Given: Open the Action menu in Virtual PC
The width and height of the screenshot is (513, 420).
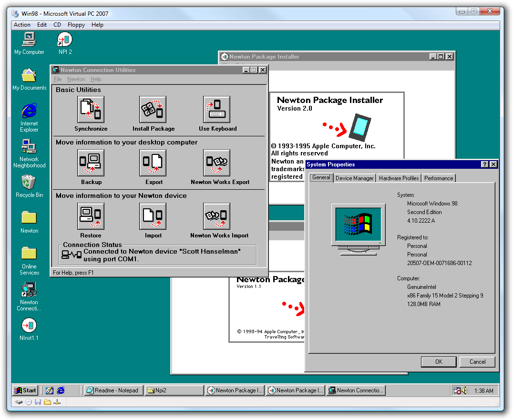Looking at the screenshot, I should point(22,25).
